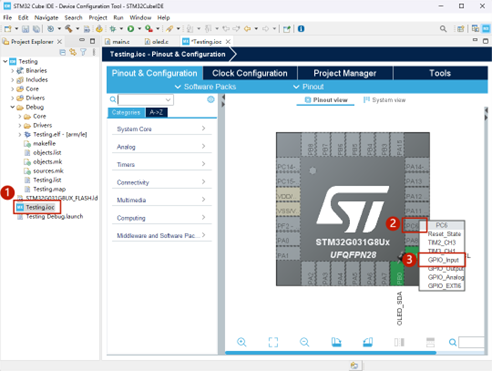Close the Project Explorer view
This screenshot has height=371, width=492.
tap(59, 42)
